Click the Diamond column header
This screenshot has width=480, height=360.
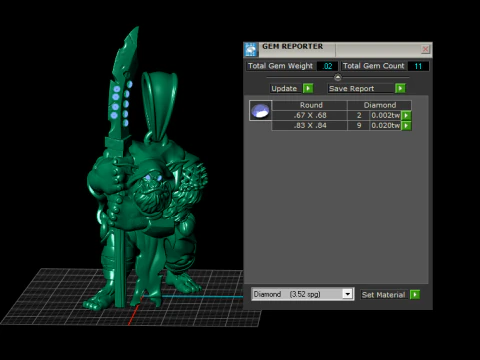pyautogui.click(x=380, y=105)
